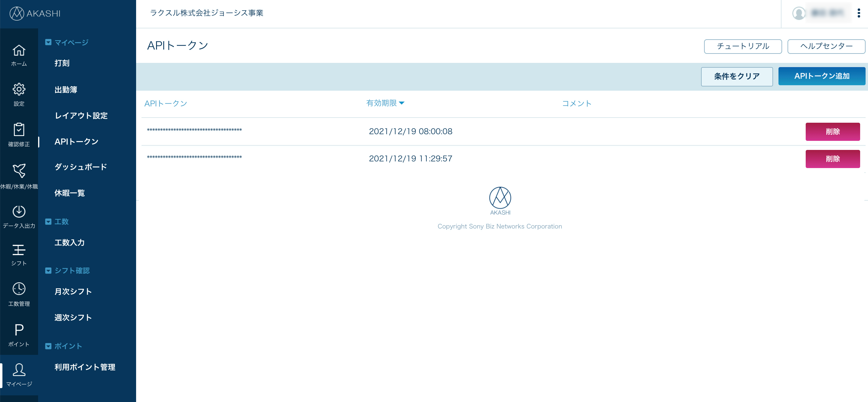This screenshot has width=868, height=402.
Task: Collapse the 工数 section
Action: click(x=48, y=222)
